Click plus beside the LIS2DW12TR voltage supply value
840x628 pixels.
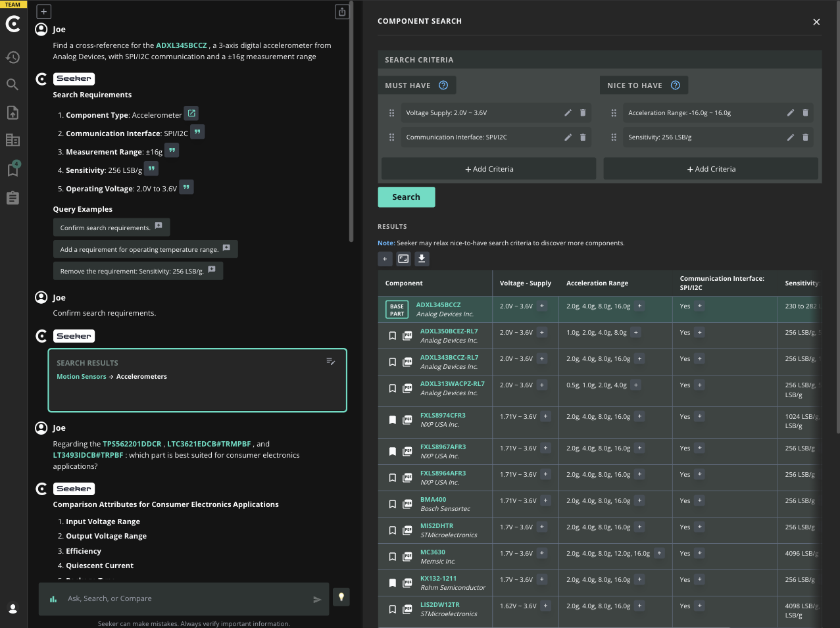pyautogui.click(x=546, y=606)
